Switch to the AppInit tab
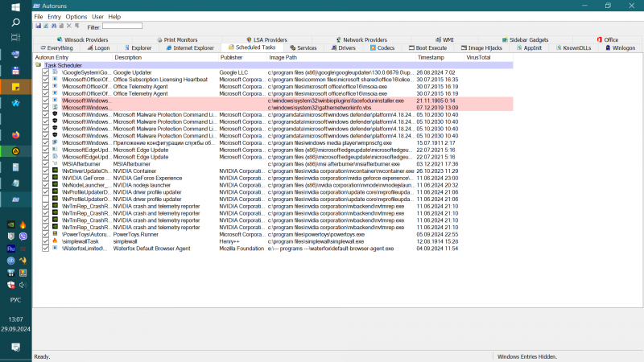The height and width of the screenshot is (362, 644). pos(530,48)
